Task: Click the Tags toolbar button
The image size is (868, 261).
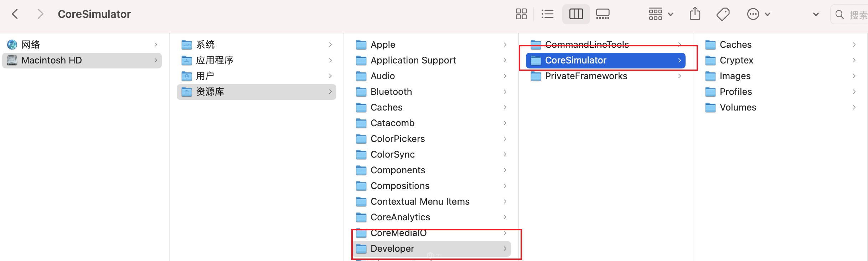Action: [723, 14]
